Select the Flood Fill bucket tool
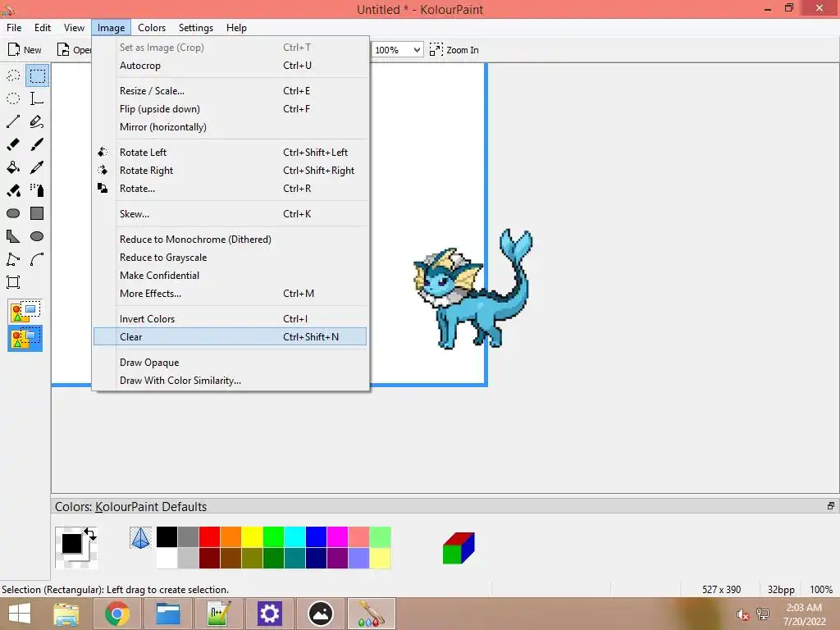The height and width of the screenshot is (630, 840). [x=13, y=167]
